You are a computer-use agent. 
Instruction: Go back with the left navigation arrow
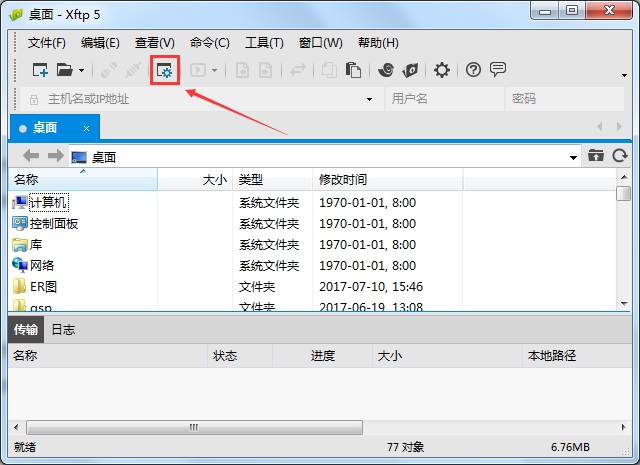coord(31,156)
